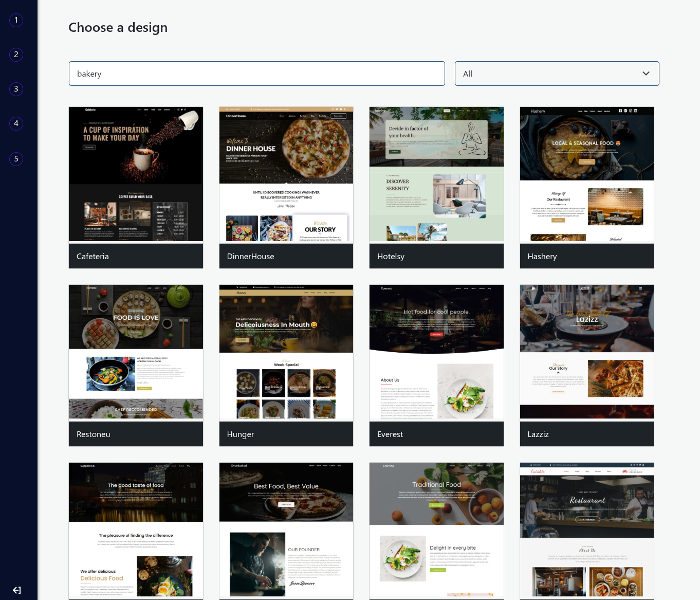Click the Eternity design thumbnail

[436, 530]
